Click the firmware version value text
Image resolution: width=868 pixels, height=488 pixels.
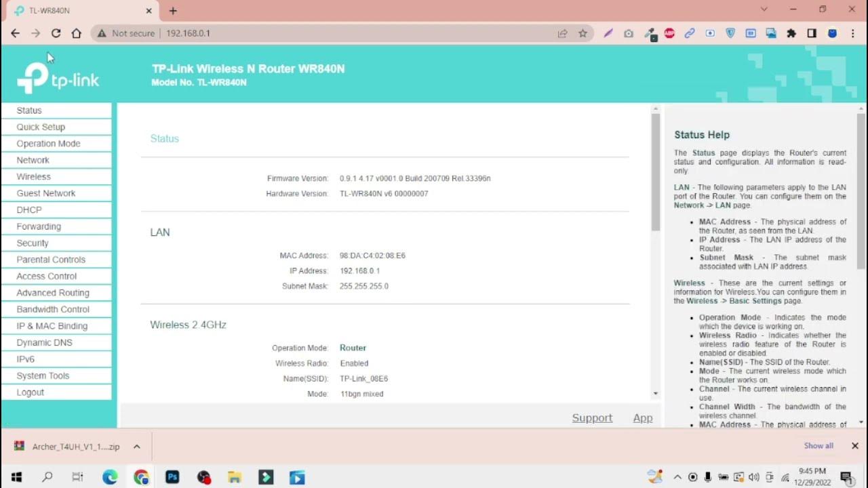[415, 179]
